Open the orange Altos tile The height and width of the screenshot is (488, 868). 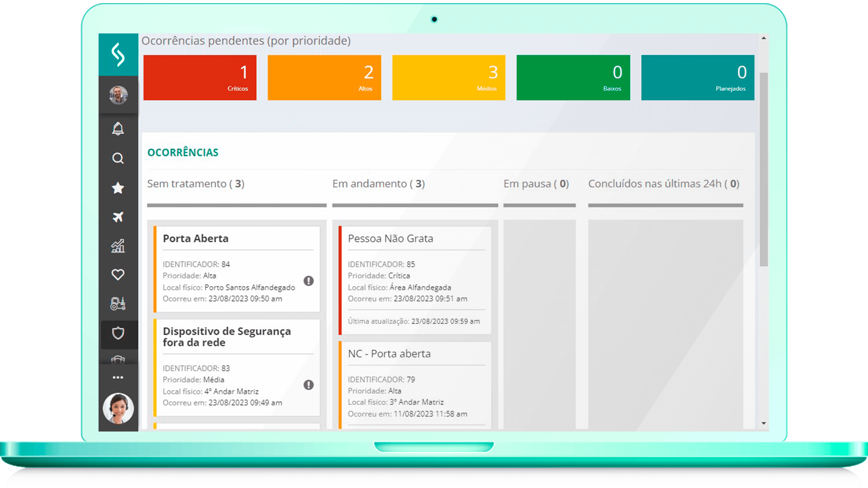point(324,78)
